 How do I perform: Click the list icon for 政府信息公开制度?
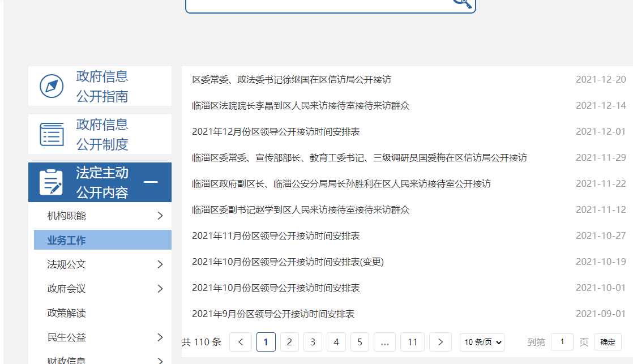pos(52,134)
